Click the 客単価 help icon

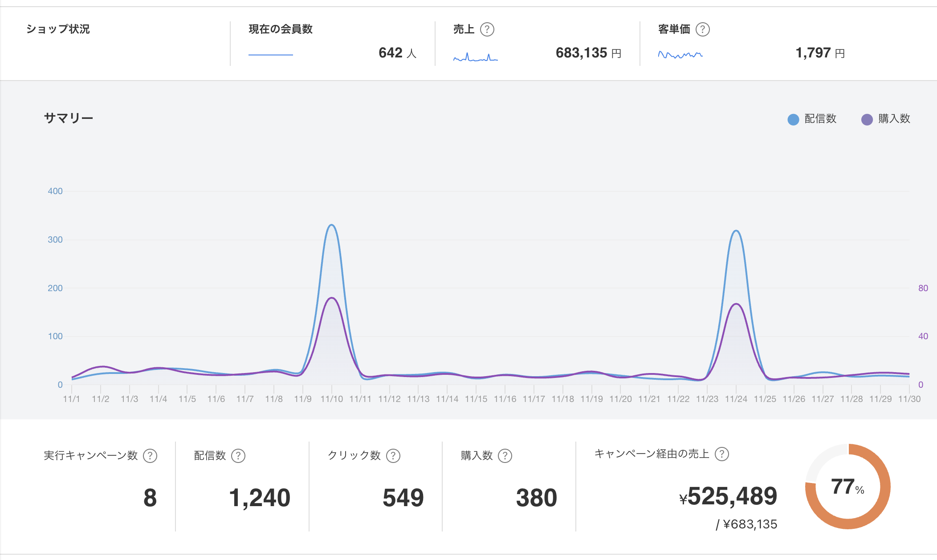click(x=703, y=29)
